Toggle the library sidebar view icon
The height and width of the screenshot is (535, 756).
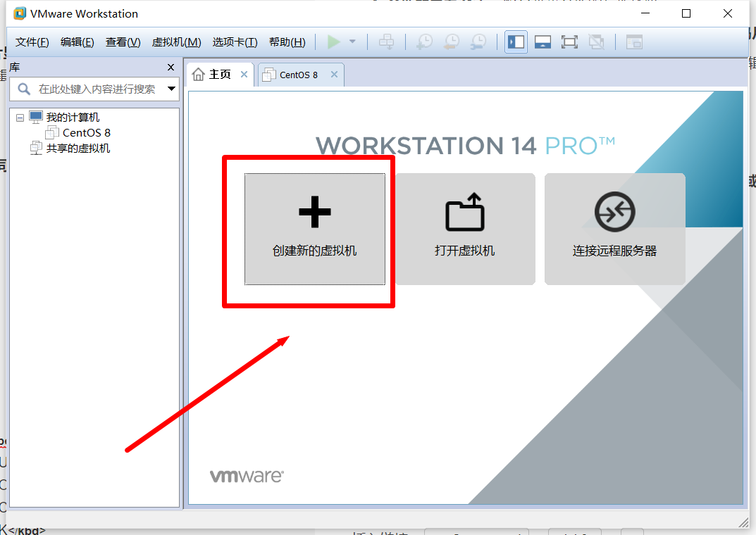click(516, 42)
